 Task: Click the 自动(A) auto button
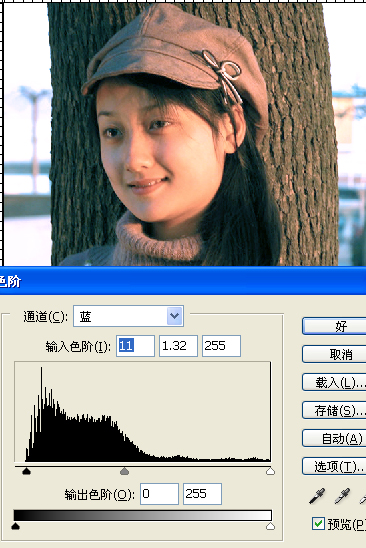334,438
